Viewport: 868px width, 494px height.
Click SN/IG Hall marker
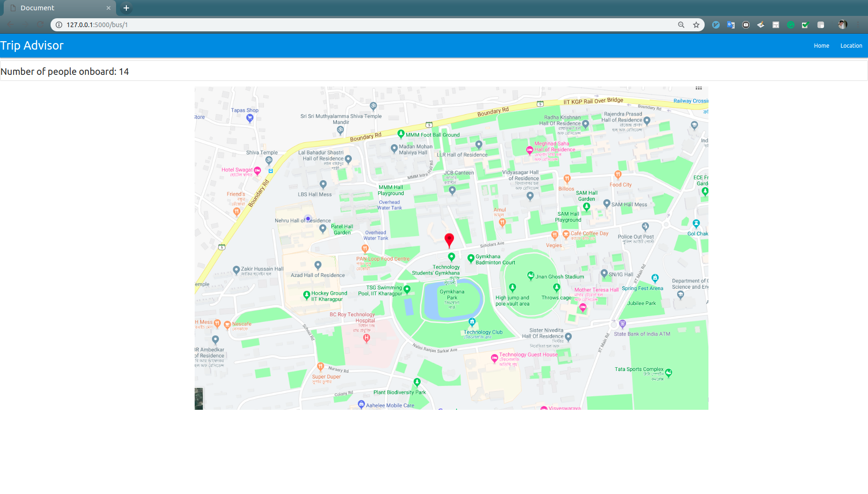604,273
